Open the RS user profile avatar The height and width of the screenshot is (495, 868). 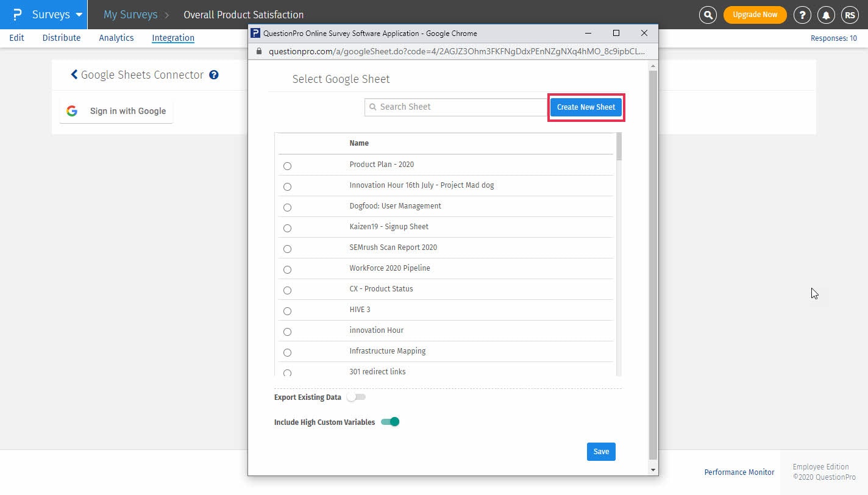click(x=850, y=15)
